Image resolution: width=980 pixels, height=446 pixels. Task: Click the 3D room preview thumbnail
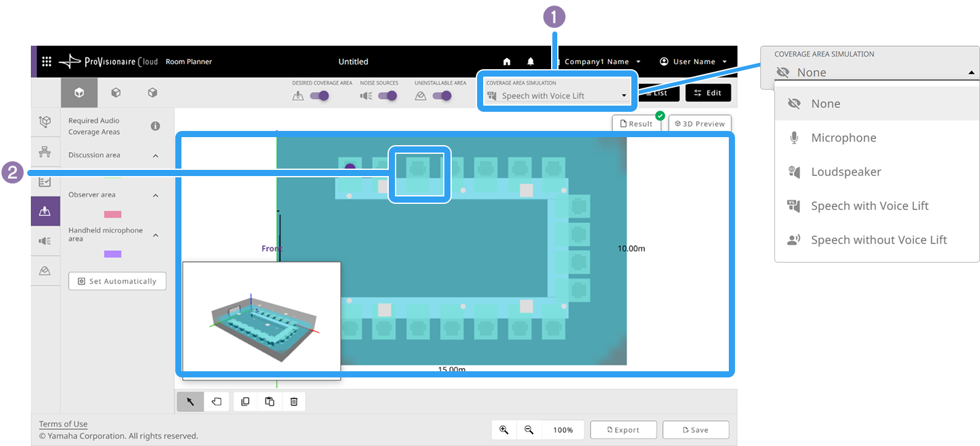262,321
